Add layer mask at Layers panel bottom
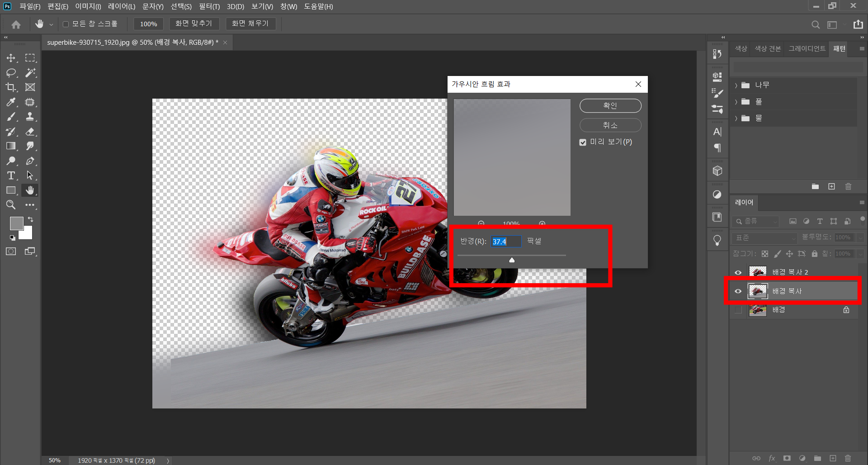 click(x=787, y=458)
